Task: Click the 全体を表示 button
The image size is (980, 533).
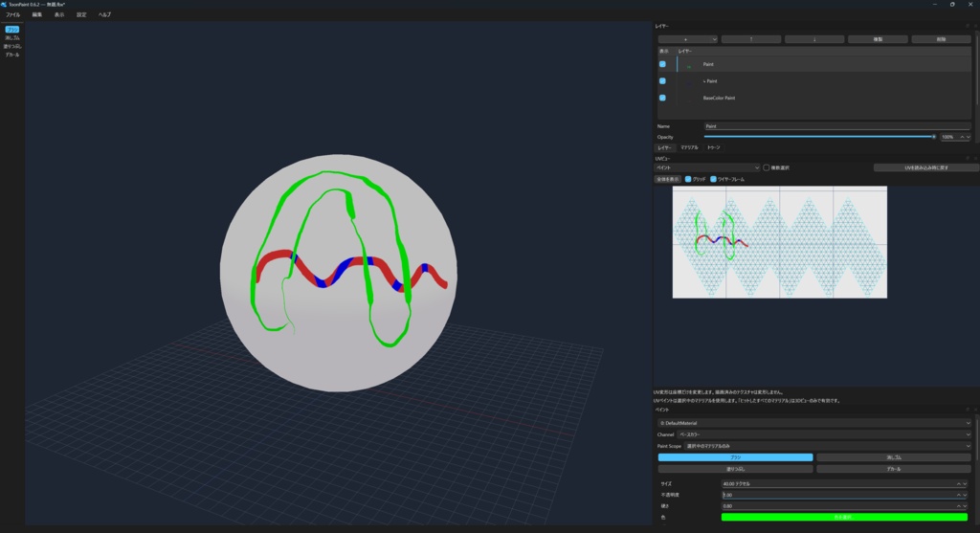Action: coord(667,179)
